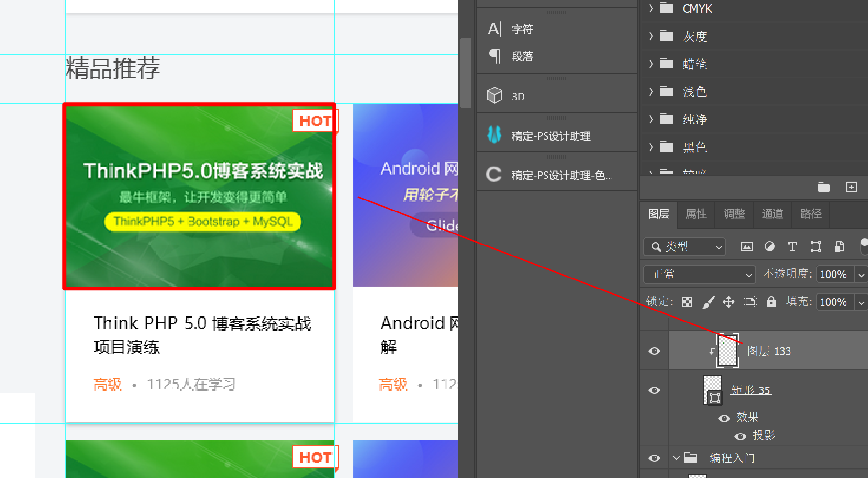Lock artboard nesting icon
The image size is (868, 478).
tap(750, 302)
